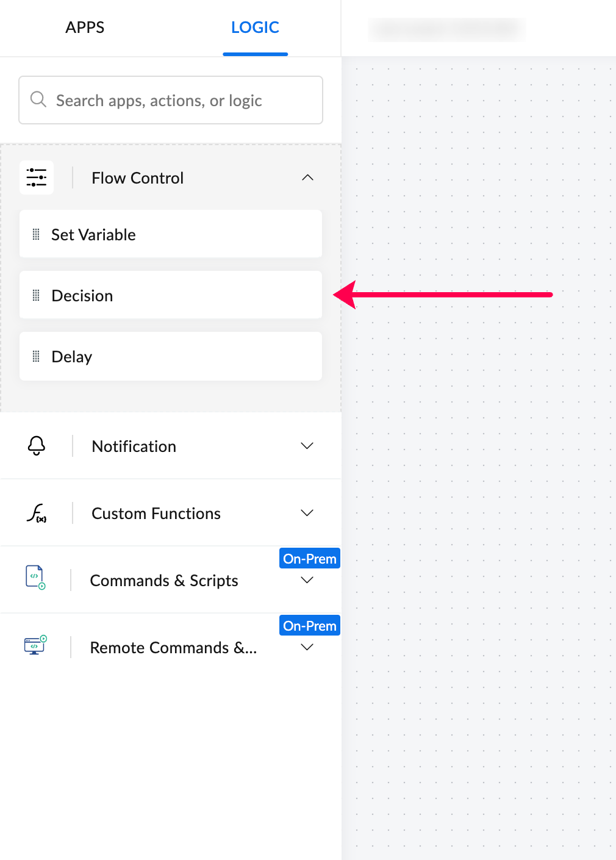Select the Decision logic block
The image size is (616, 860).
pos(171,295)
